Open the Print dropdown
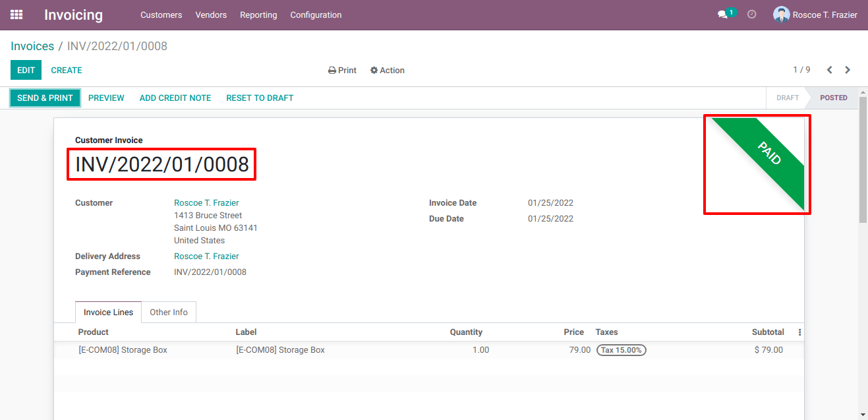868x420 pixels. coord(343,71)
